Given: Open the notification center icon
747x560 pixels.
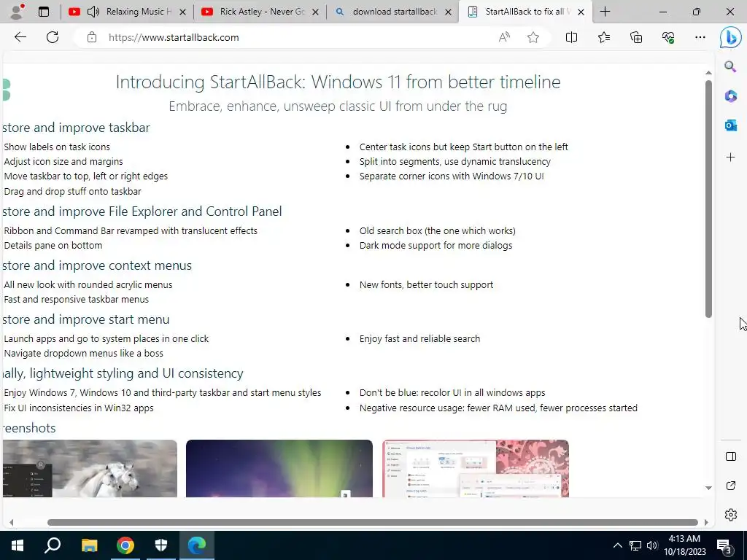Looking at the screenshot, I should [x=724, y=546].
